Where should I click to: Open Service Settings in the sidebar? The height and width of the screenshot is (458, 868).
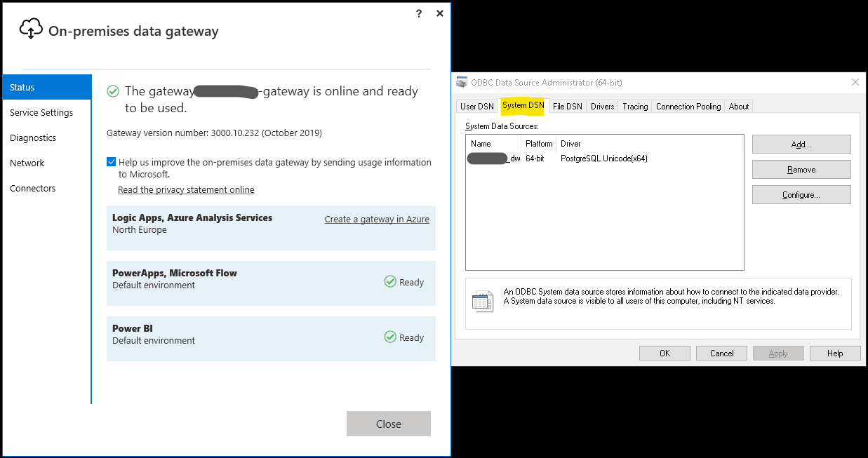pos(41,112)
